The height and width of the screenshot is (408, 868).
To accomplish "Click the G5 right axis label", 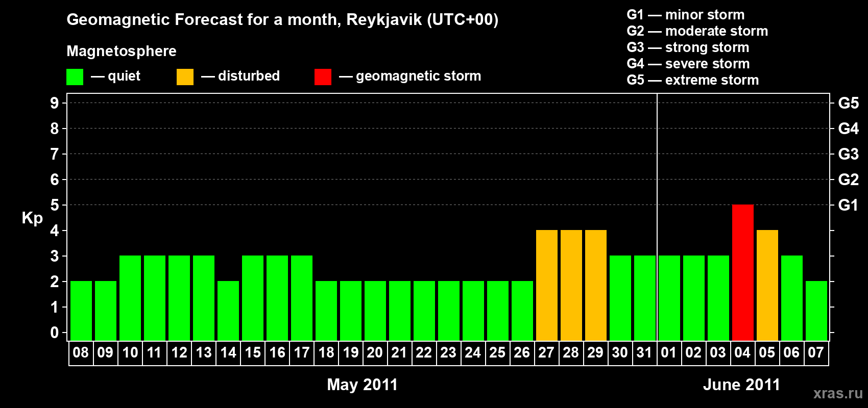I will click(849, 103).
